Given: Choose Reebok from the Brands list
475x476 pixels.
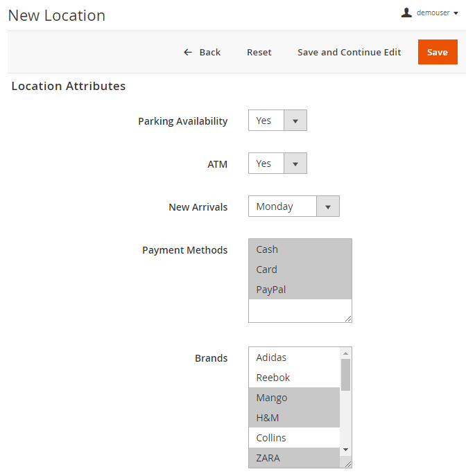Looking at the screenshot, I should [x=293, y=378].
